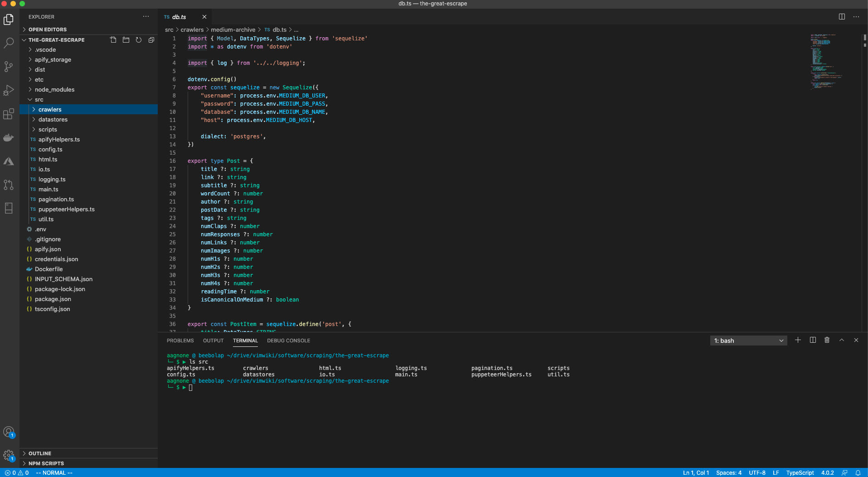
Task: Open the Search view in activity bar
Action: click(x=9, y=43)
